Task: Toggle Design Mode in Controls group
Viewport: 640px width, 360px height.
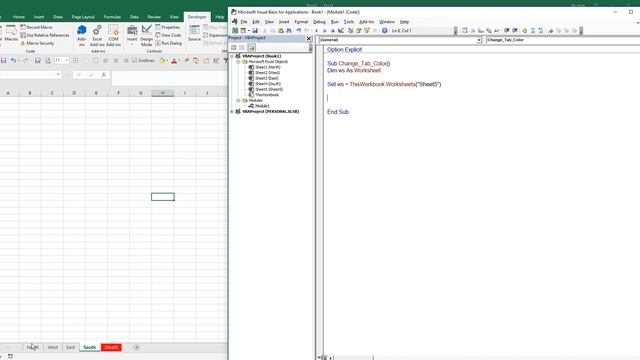Action: [x=147, y=35]
